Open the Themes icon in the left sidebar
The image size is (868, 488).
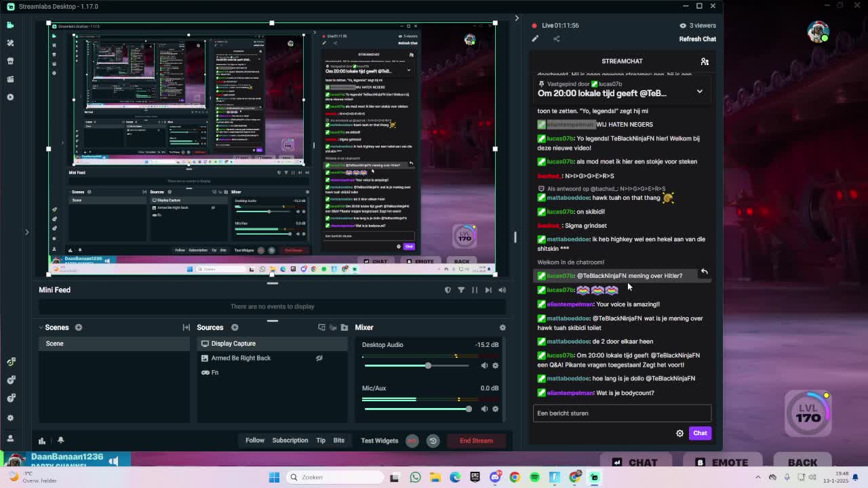coord(10,43)
